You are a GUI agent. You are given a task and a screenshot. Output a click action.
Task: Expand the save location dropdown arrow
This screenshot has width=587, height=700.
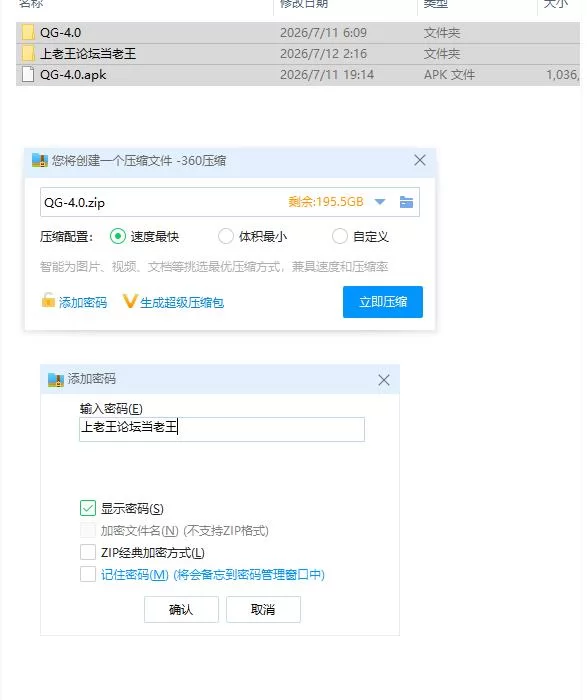380,202
